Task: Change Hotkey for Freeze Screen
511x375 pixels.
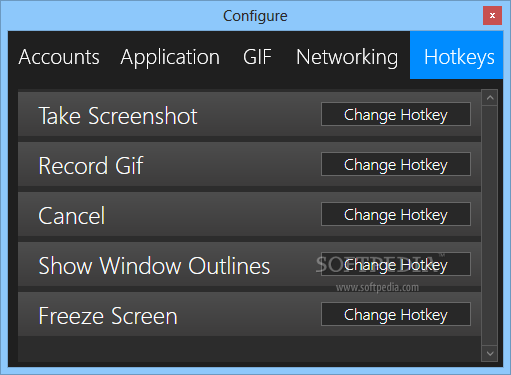Action: [x=396, y=314]
